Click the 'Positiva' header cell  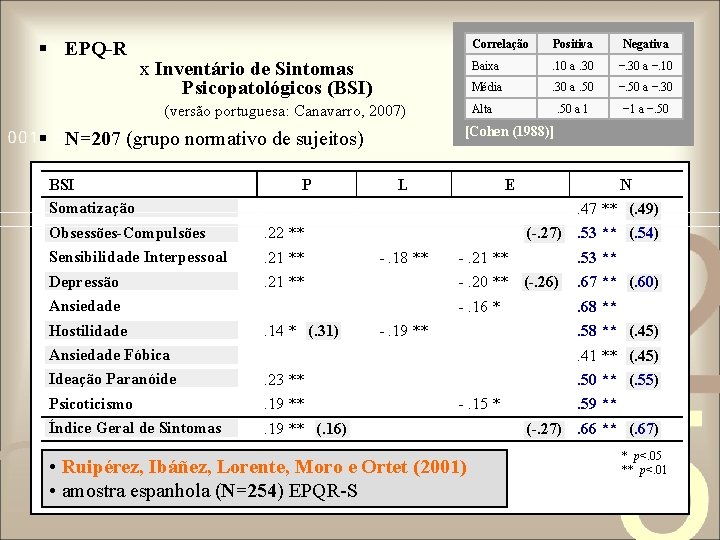(573, 44)
